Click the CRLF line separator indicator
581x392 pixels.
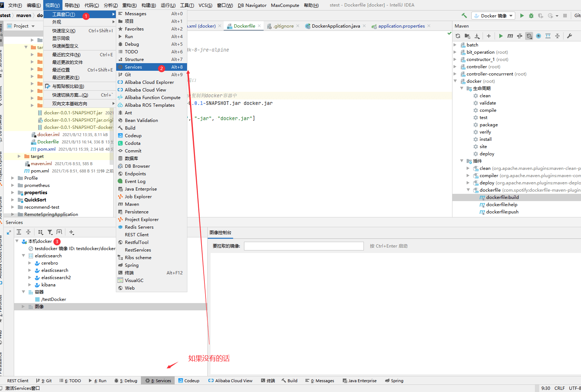click(x=559, y=388)
